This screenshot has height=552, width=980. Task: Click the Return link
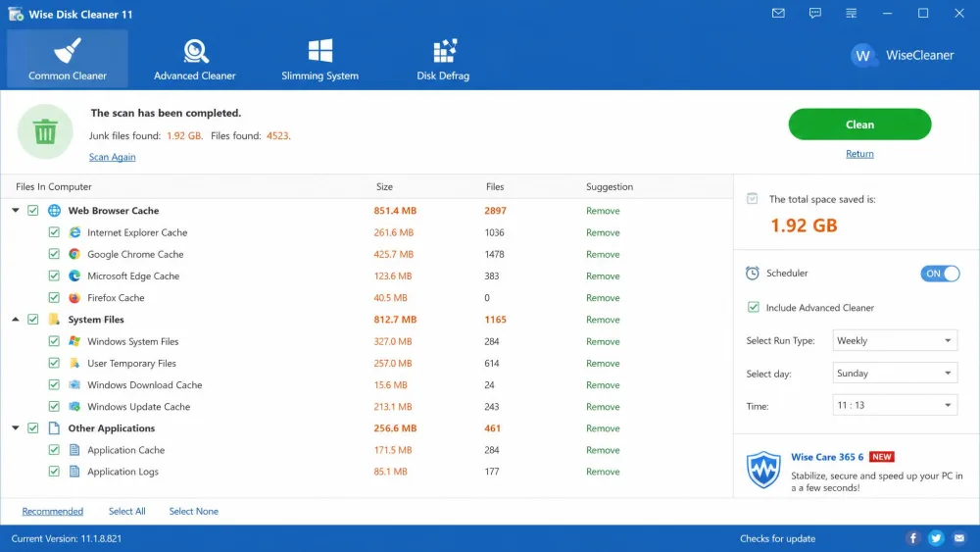[x=859, y=154]
